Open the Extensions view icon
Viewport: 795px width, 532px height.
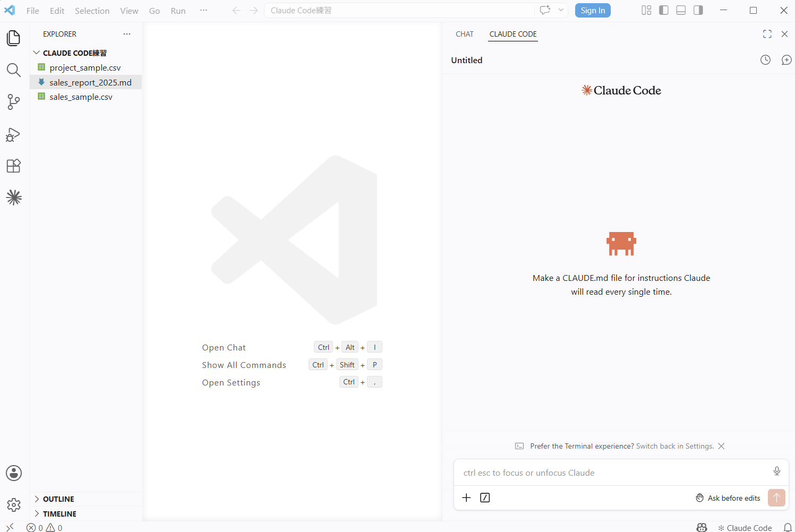coord(14,166)
